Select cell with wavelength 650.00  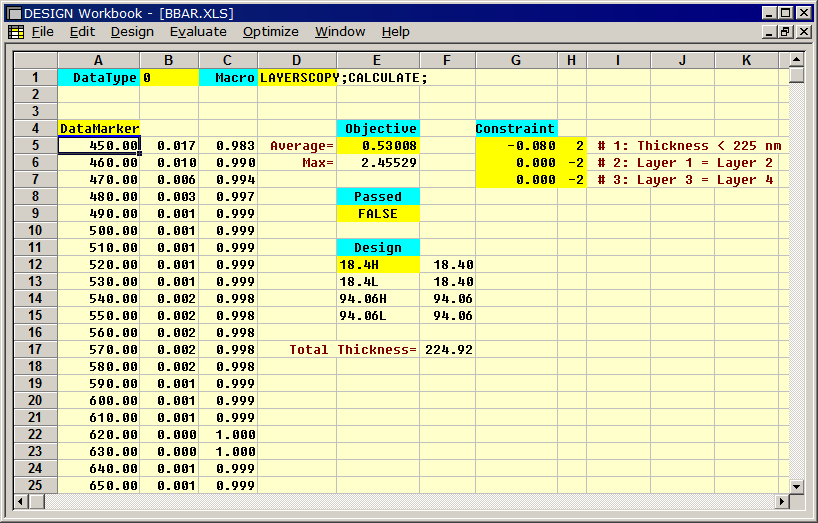click(99, 485)
